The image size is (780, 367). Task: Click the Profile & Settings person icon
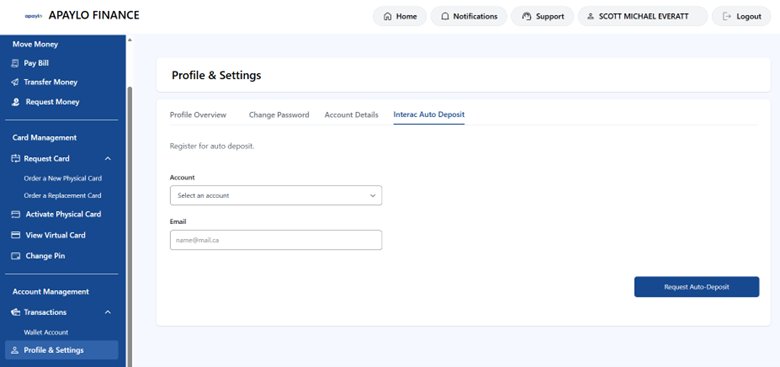coord(15,350)
